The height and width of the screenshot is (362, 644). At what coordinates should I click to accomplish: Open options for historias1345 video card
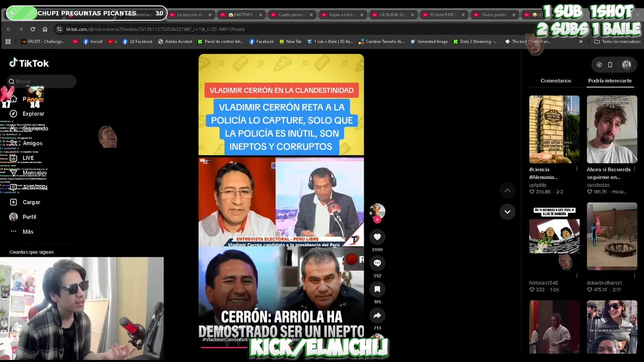tap(577, 276)
